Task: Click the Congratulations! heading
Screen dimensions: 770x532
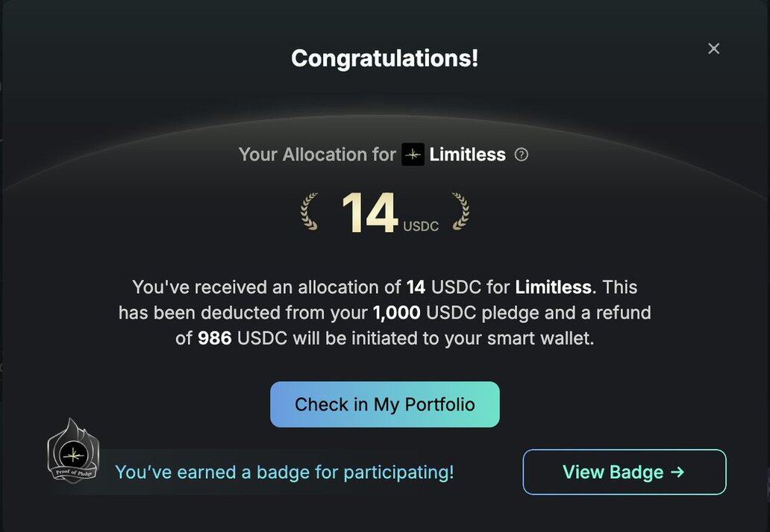Action: click(x=384, y=58)
